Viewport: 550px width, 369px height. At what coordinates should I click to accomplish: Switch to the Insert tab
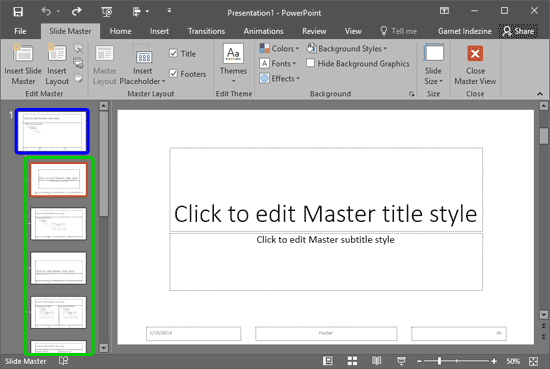(x=159, y=31)
